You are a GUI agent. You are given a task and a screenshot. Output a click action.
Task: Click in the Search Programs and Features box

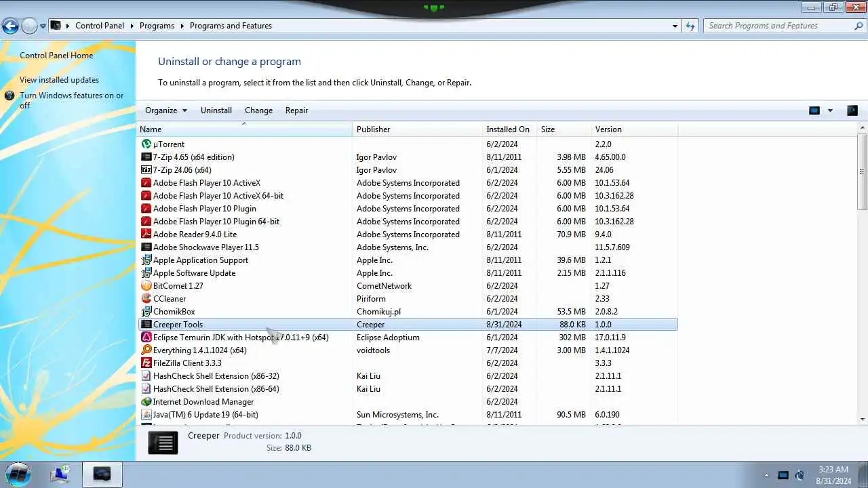780,26
